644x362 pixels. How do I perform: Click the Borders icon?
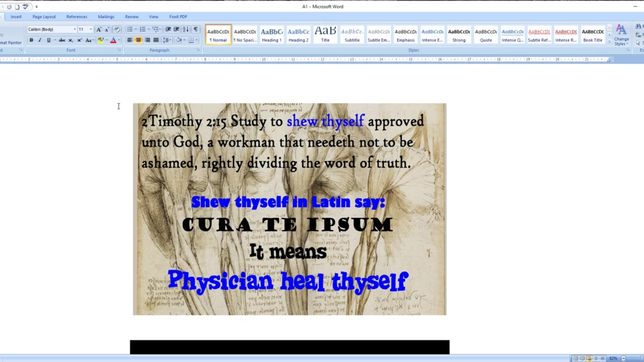point(191,40)
